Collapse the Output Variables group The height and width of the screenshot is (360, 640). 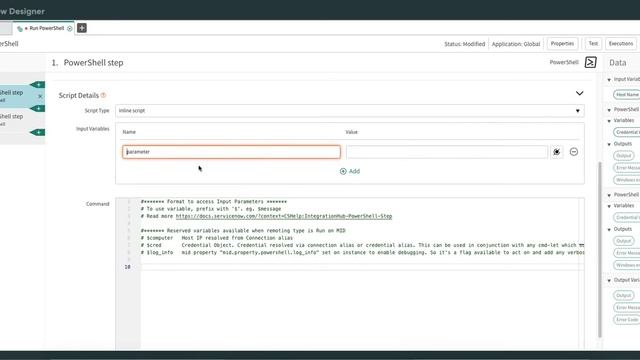[609, 280]
